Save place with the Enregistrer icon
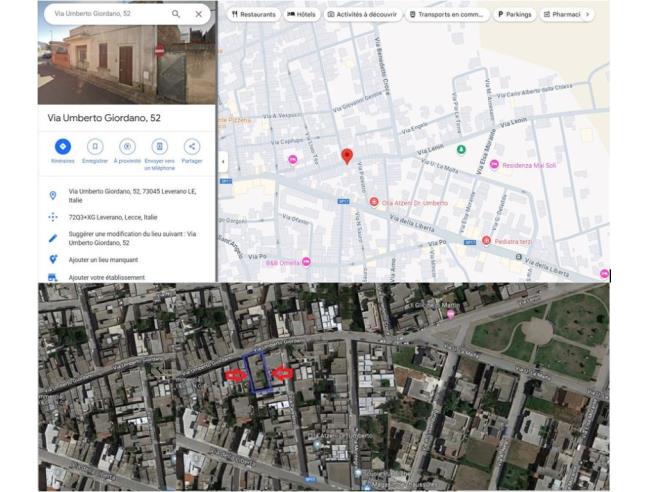The width and height of the screenshot is (648, 492). pos(95,147)
